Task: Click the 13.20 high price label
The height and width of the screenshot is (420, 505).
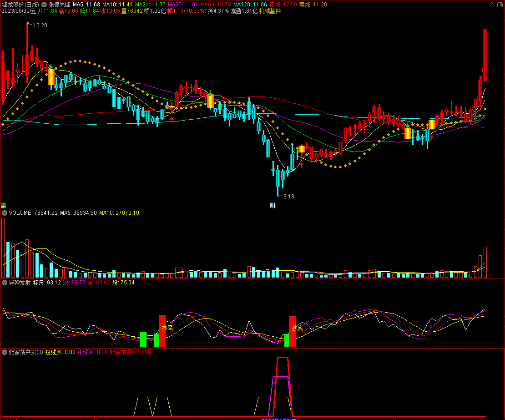Action: coord(40,25)
